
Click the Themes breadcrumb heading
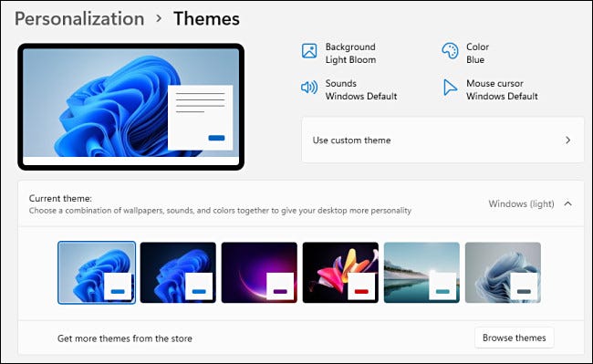tap(206, 18)
